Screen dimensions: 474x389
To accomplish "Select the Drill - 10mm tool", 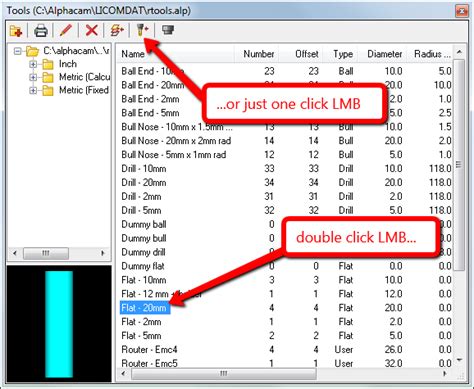I will pyautogui.click(x=144, y=169).
